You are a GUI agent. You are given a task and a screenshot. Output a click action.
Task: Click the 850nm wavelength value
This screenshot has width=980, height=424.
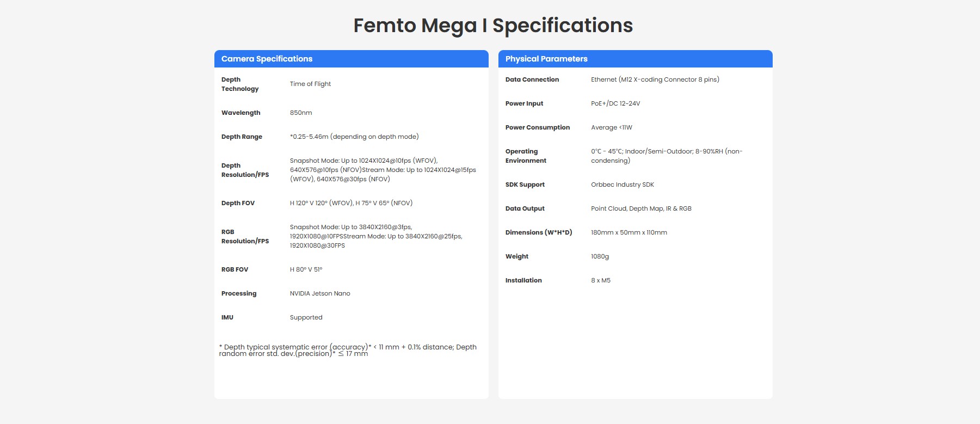pos(301,113)
